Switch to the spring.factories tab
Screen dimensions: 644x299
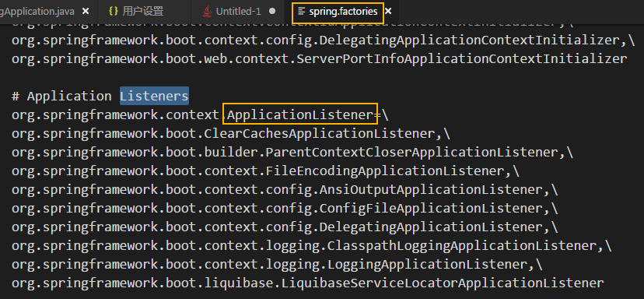(x=342, y=12)
